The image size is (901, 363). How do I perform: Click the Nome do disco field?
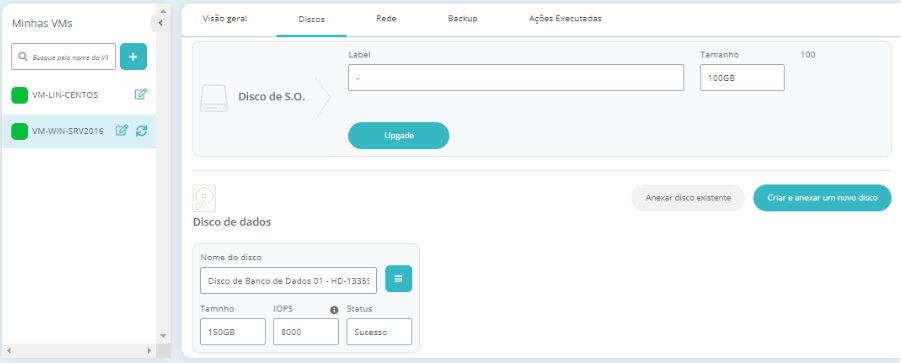(288, 280)
